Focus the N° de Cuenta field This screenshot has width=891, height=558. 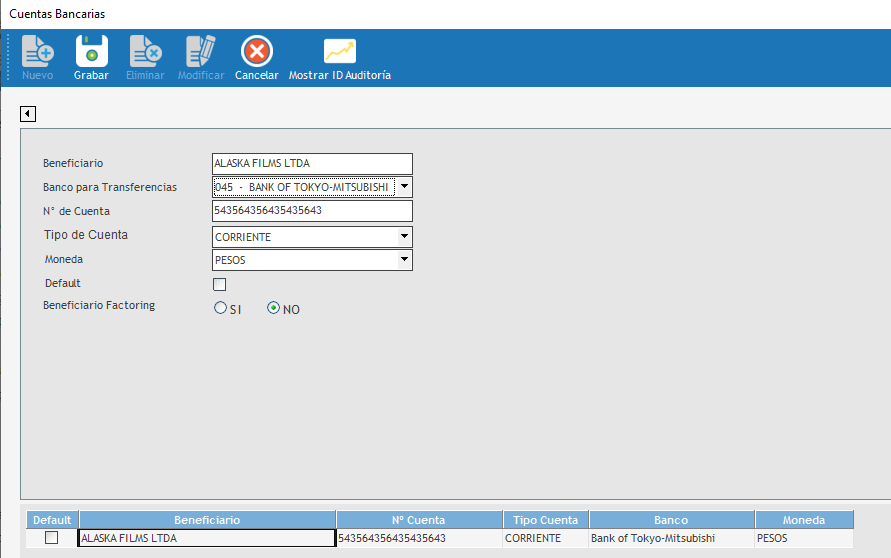[311, 211]
